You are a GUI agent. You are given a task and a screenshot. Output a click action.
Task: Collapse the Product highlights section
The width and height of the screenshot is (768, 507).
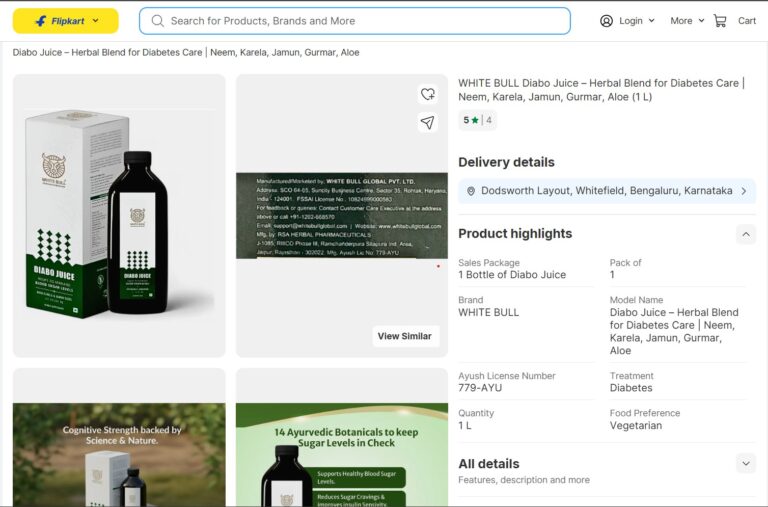(746, 234)
